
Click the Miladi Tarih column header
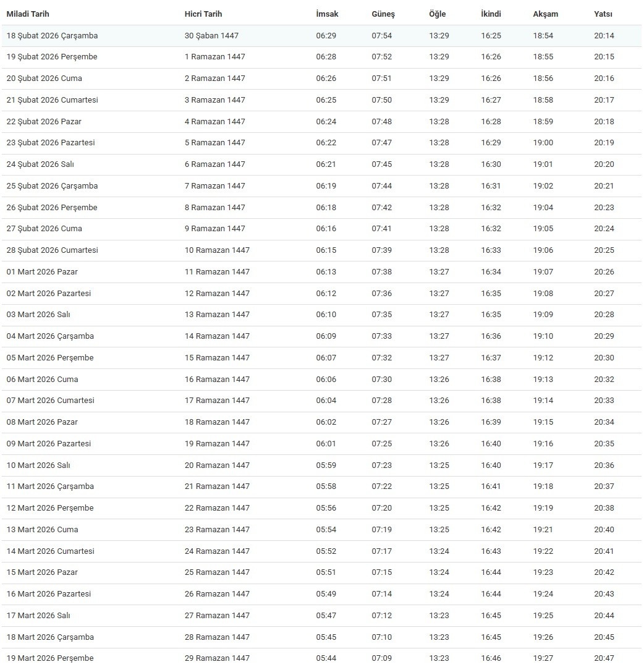pyautogui.click(x=28, y=14)
